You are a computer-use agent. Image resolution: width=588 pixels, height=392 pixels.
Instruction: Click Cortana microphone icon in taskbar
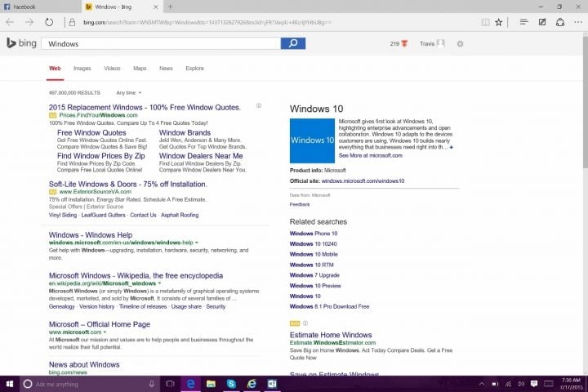152,384
